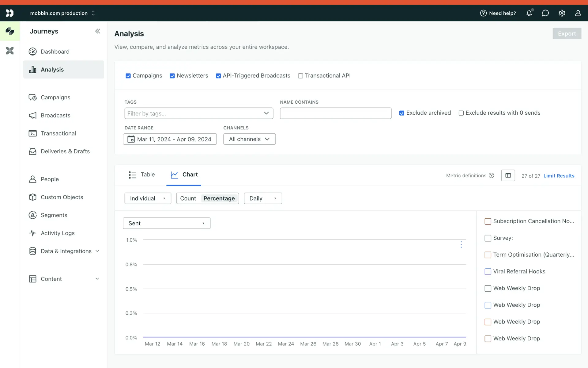Toggle the Viral Referral Hooks series
Image resolution: width=588 pixels, height=368 pixels.
point(488,271)
